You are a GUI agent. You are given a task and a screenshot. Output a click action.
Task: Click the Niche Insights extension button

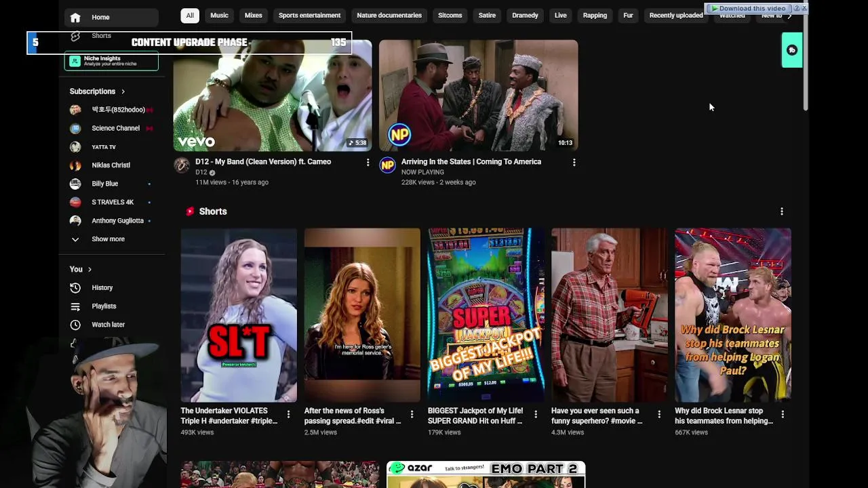tap(111, 61)
